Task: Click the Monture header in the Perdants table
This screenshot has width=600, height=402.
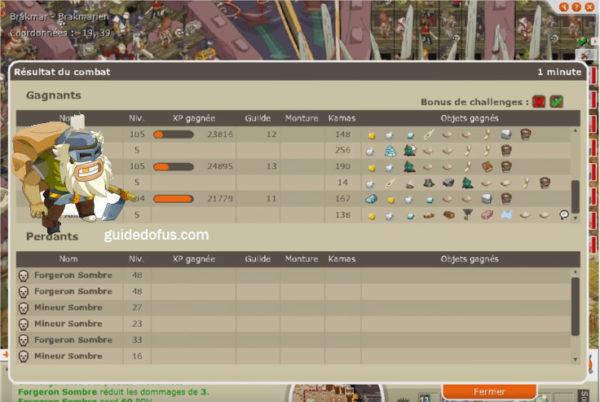Action: pos(302,259)
